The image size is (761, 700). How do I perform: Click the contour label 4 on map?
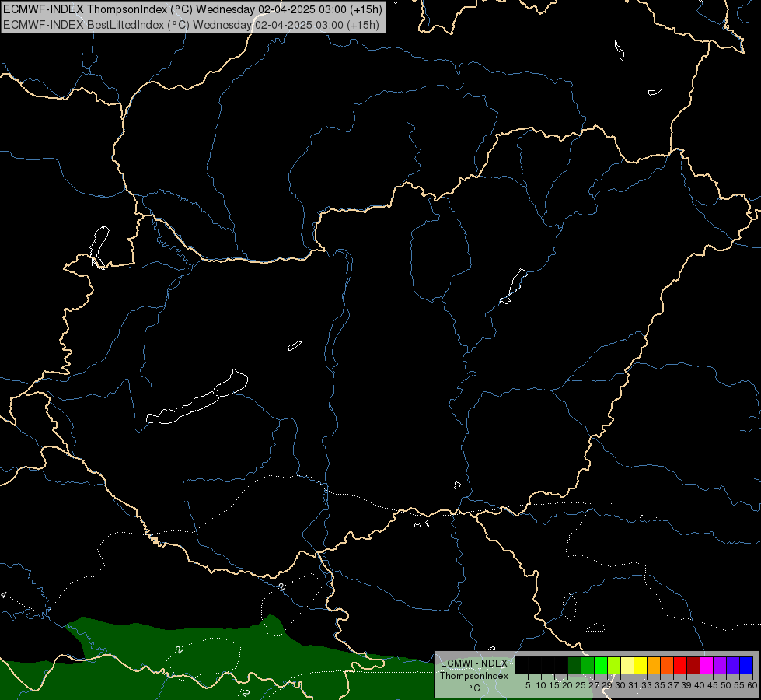click(x=4, y=595)
